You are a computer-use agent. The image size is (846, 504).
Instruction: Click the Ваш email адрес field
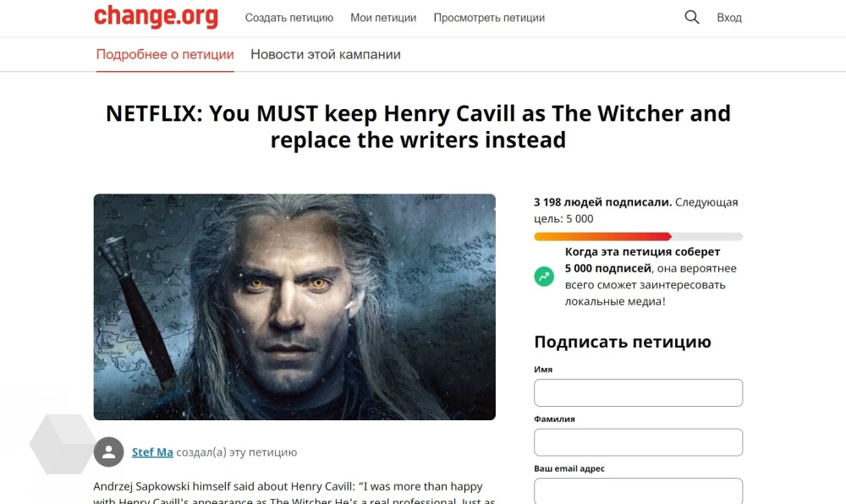pyautogui.click(x=638, y=490)
